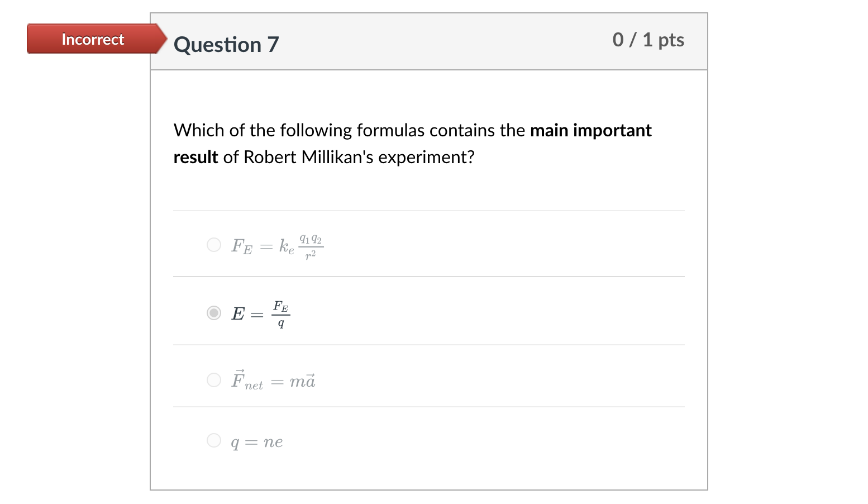Viewport: 868px width, 504px height.
Task: Select the radio button for FE = ke q1q2/r2
Action: coord(214,245)
